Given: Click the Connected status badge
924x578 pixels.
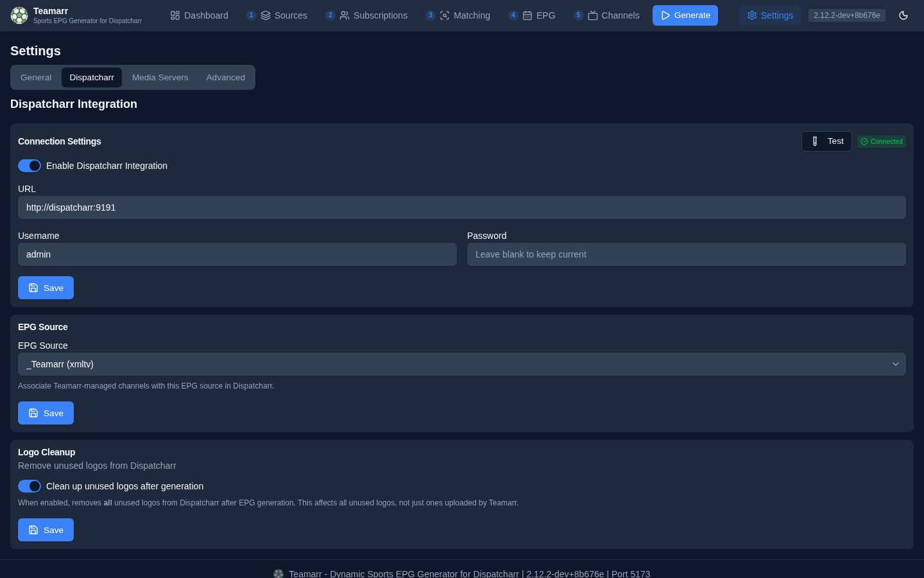Looking at the screenshot, I should [x=882, y=141].
